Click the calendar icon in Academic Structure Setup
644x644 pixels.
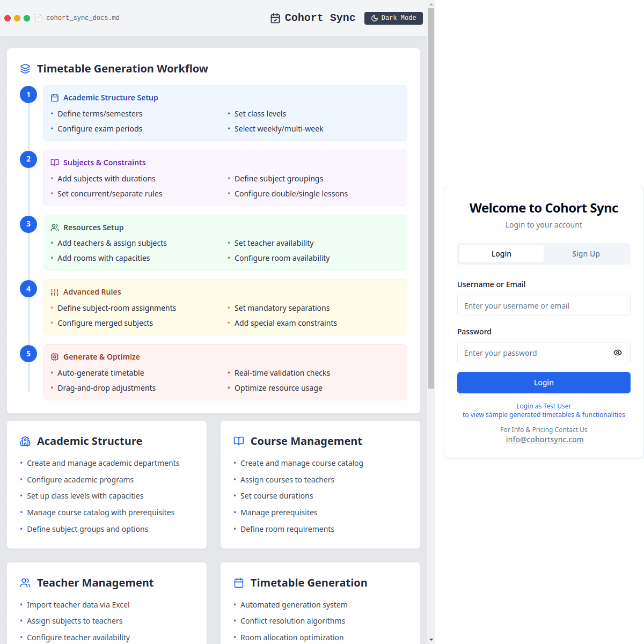pyautogui.click(x=55, y=98)
